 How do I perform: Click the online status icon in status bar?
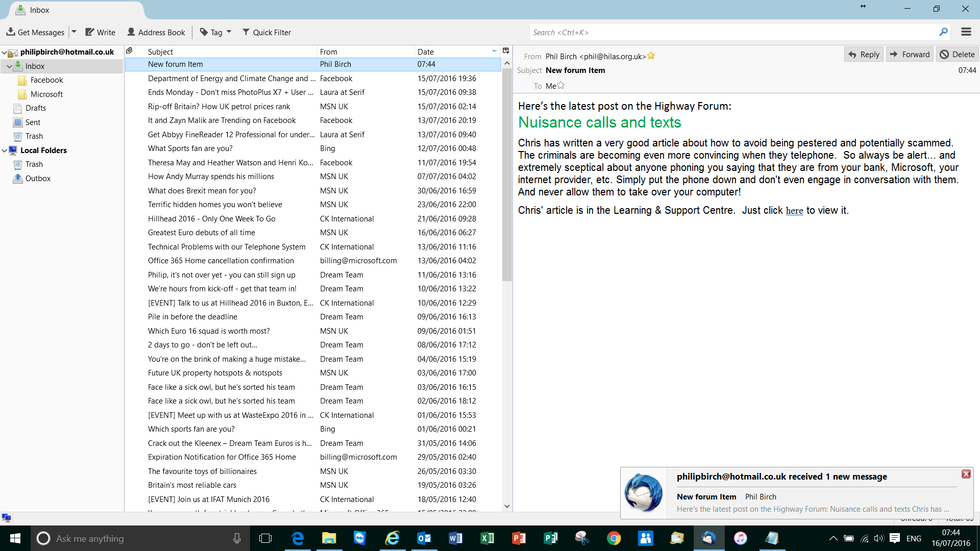(6, 518)
